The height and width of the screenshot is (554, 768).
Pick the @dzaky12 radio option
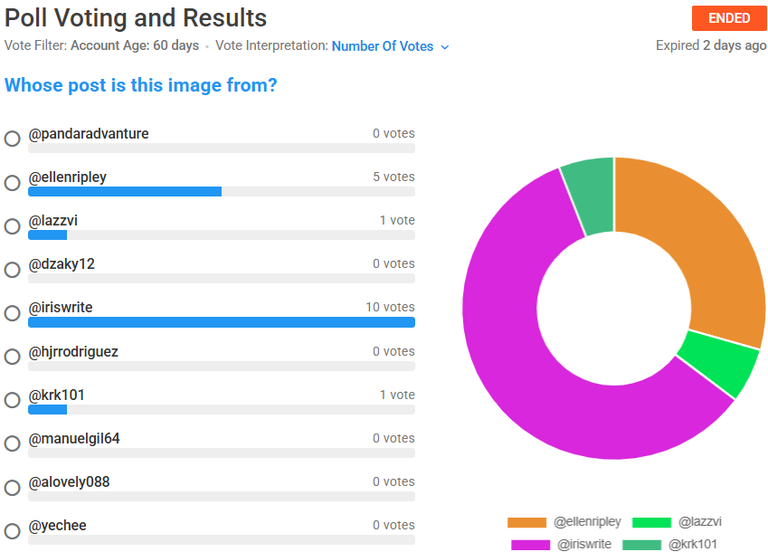point(13,270)
